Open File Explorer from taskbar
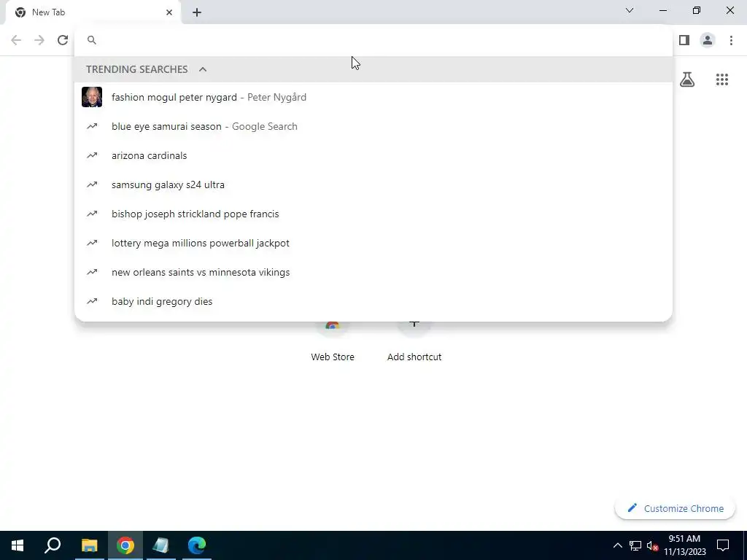The width and height of the screenshot is (747, 560). (89, 545)
